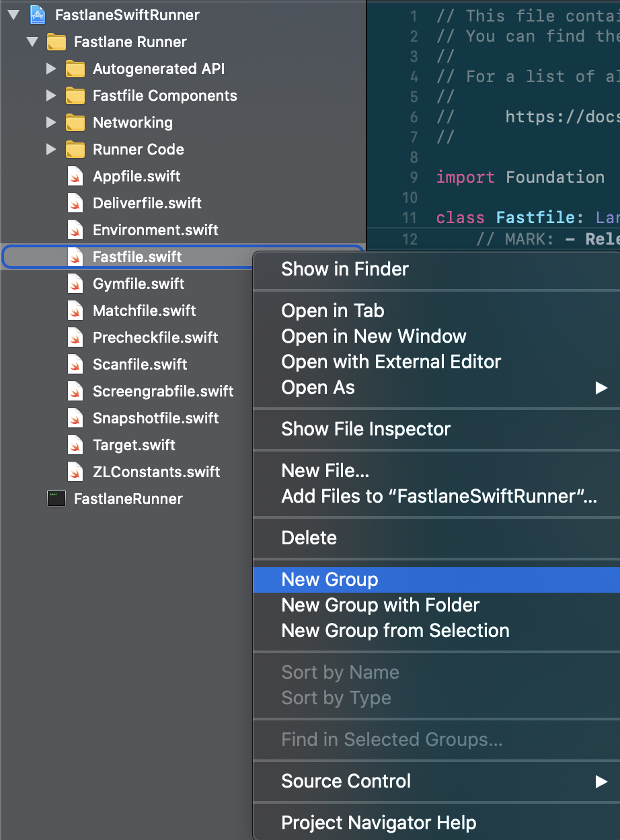
Task: Select Precheckfile.swift in the navigator
Action: [x=155, y=337]
